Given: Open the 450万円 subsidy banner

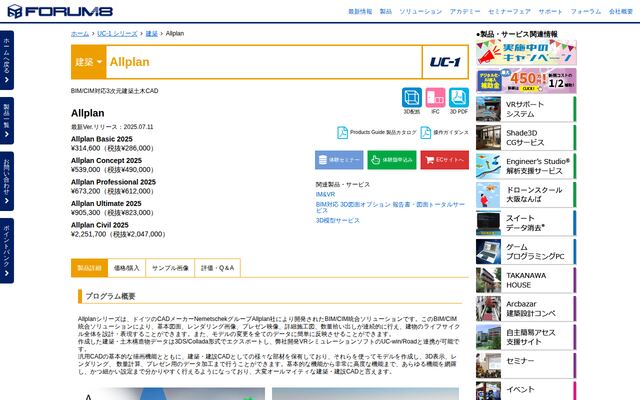Looking at the screenshot, I should point(526,81).
